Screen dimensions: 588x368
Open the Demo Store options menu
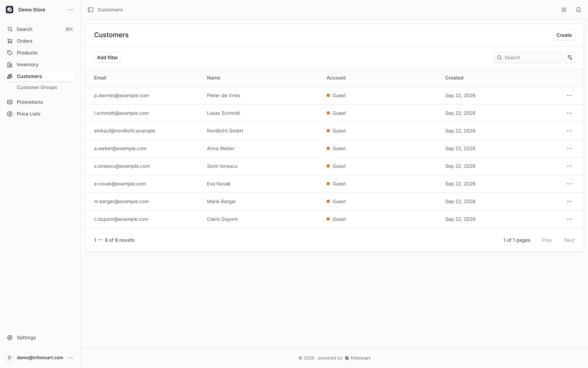click(x=70, y=10)
